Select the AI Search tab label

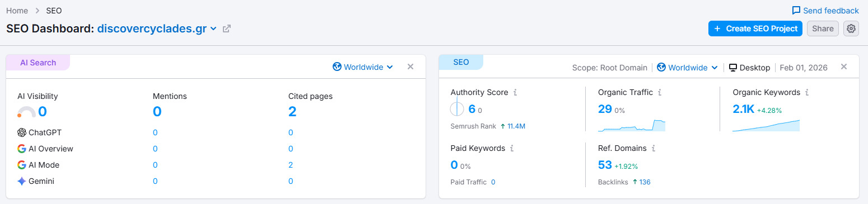[38, 63]
